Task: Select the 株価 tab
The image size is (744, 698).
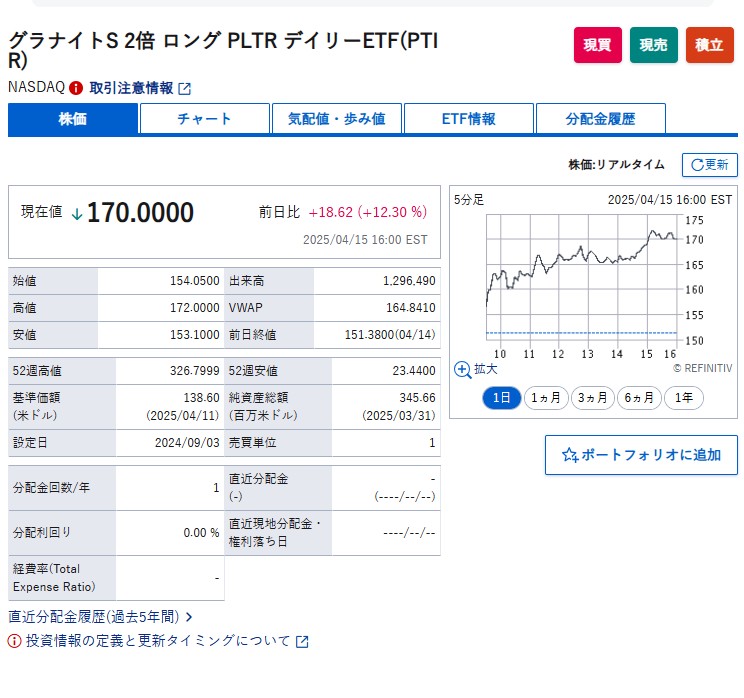Action: [73, 119]
